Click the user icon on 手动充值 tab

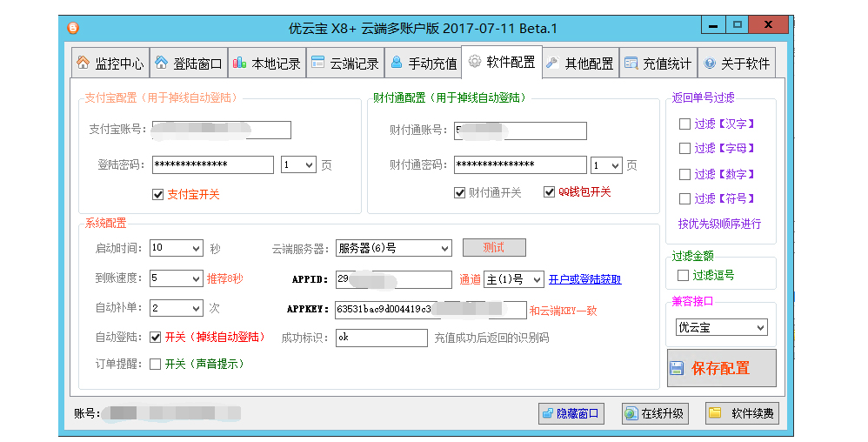pyautogui.click(x=397, y=63)
